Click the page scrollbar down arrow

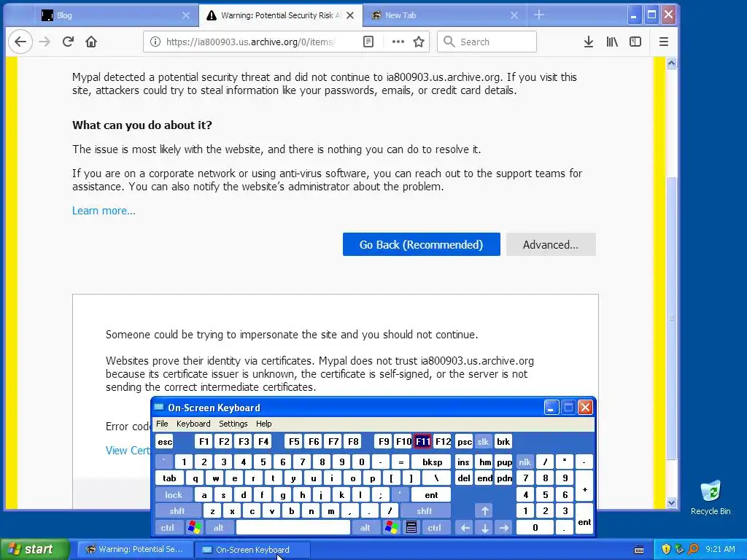click(x=671, y=502)
